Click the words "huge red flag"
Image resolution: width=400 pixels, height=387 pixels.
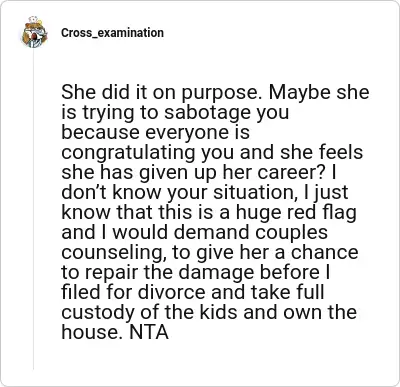pyautogui.click(x=296, y=212)
